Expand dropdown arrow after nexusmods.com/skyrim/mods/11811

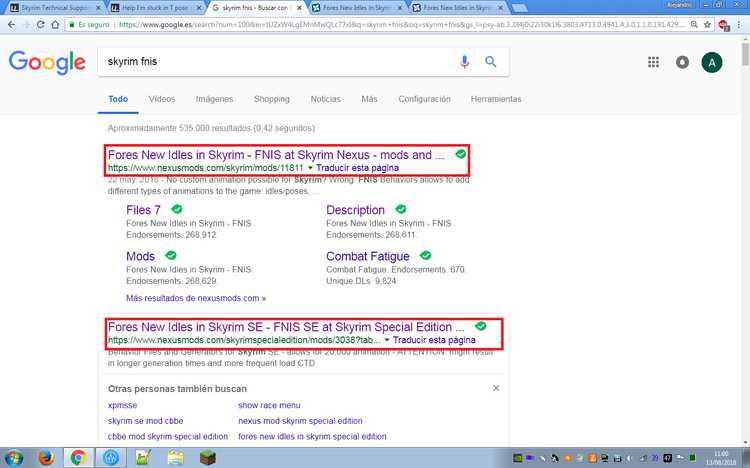coord(310,168)
